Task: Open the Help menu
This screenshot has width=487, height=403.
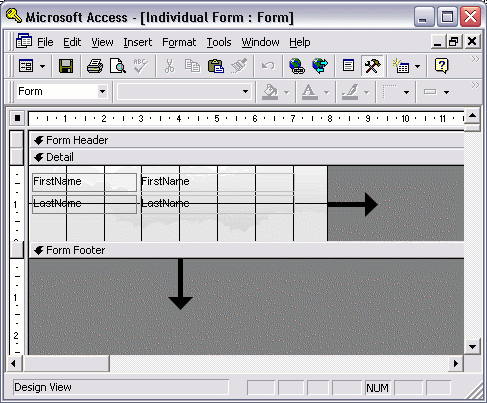Action: [300, 42]
